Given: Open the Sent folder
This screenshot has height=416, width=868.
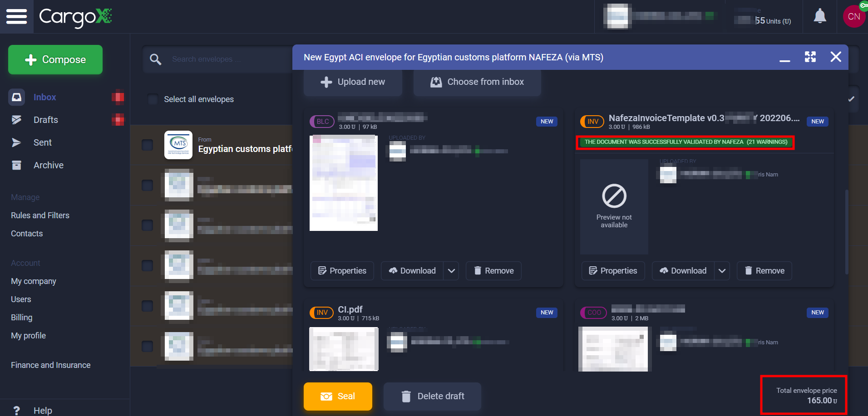Looking at the screenshot, I should [43, 142].
